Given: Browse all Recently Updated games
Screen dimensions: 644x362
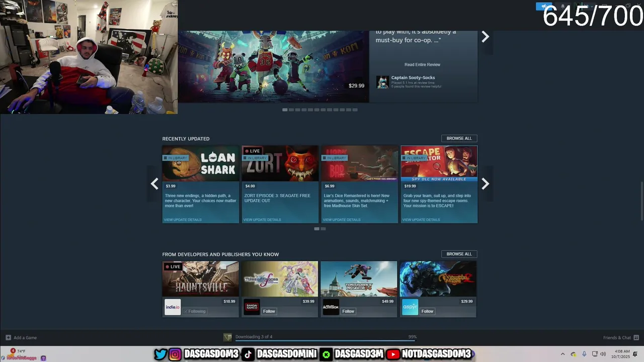Looking at the screenshot, I should pos(459,138).
